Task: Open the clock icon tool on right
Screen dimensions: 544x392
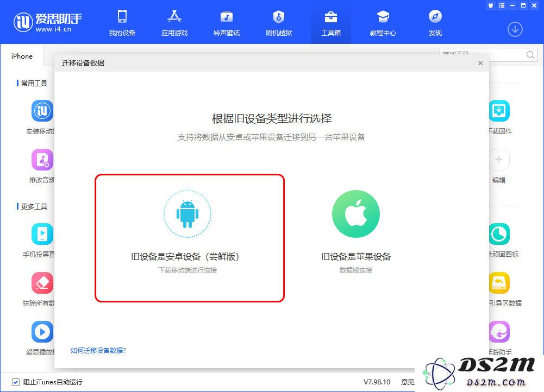Action: (x=499, y=234)
